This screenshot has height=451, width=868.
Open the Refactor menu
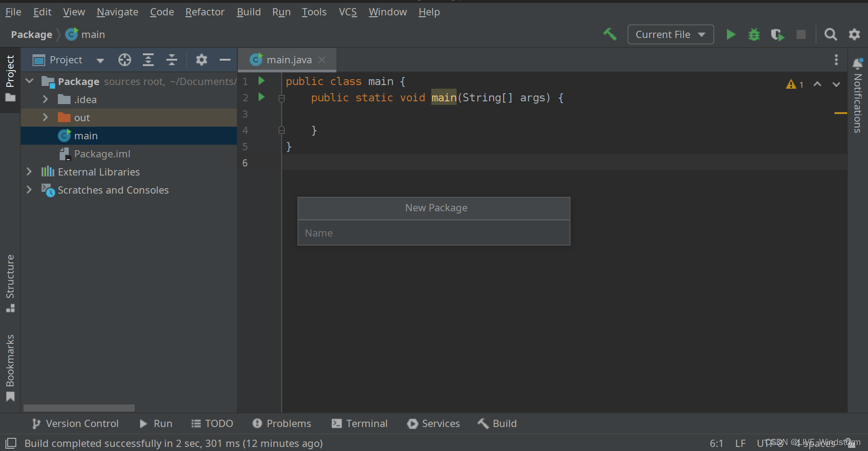(x=205, y=12)
